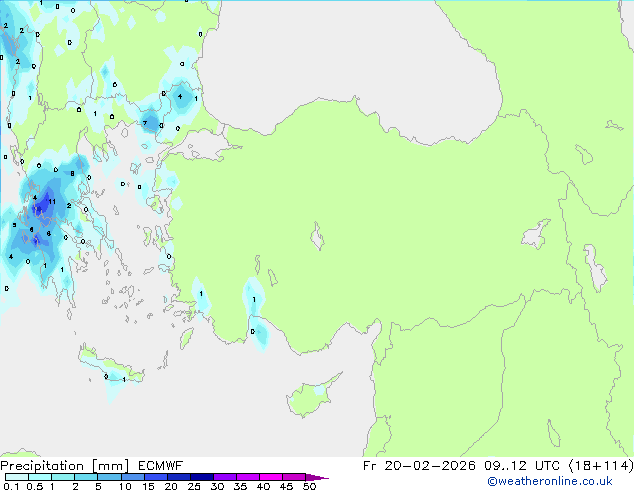This screenshot has height=490, width=634.
Task: Click the Crete island on the map
Action: click(110, 368)
